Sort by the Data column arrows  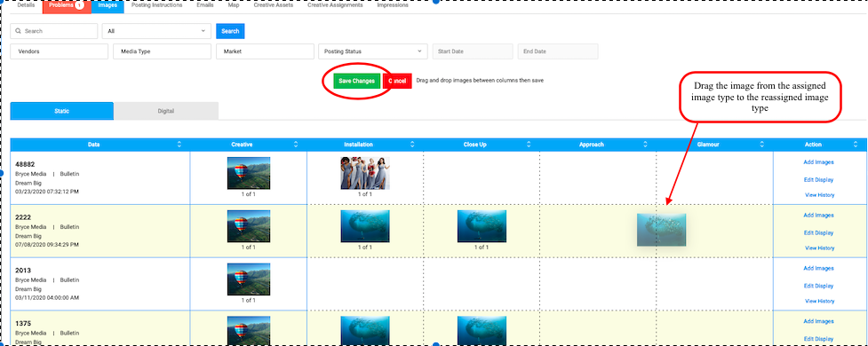coord(179,145)
